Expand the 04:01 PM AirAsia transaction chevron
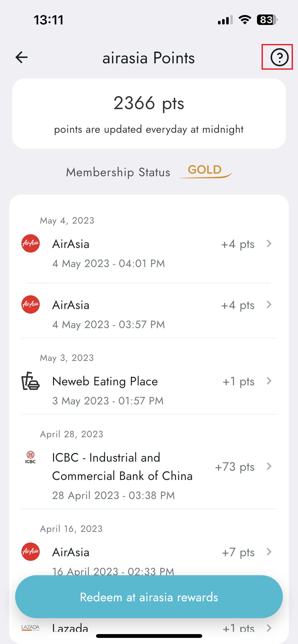Screen dimensions: 298x644 click(x=269, y=243)
